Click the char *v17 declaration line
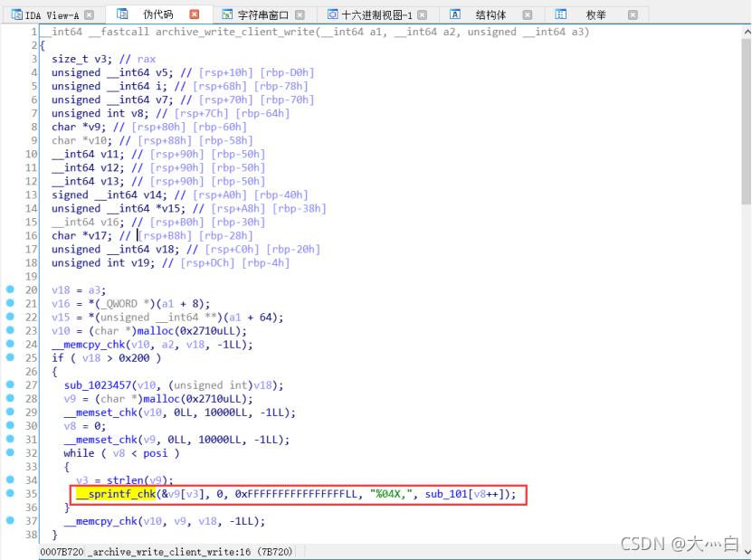 click(152, 236)
